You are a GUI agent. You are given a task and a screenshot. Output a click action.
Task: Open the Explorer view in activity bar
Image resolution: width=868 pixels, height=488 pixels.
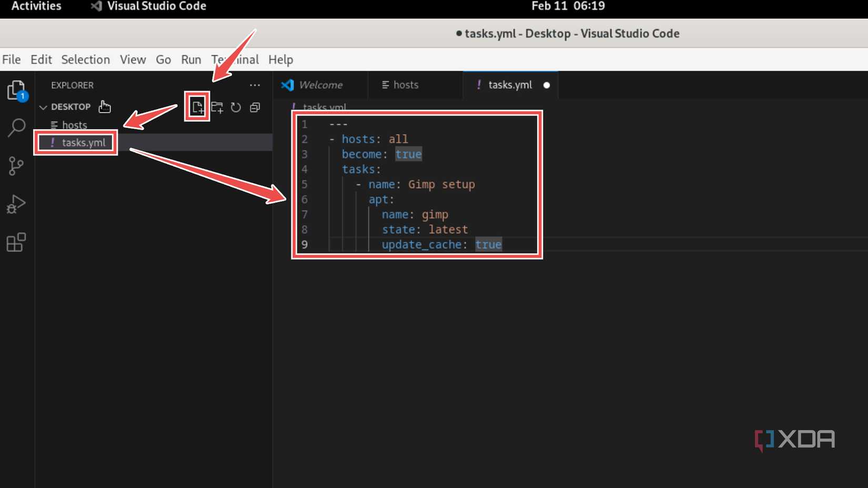[16, 90]
